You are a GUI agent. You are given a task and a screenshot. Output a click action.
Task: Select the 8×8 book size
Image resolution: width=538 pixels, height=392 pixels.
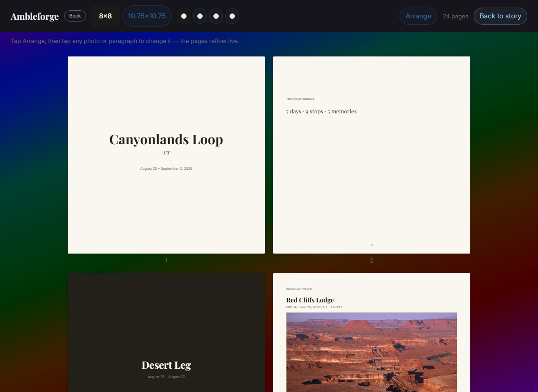coord(105,16)
